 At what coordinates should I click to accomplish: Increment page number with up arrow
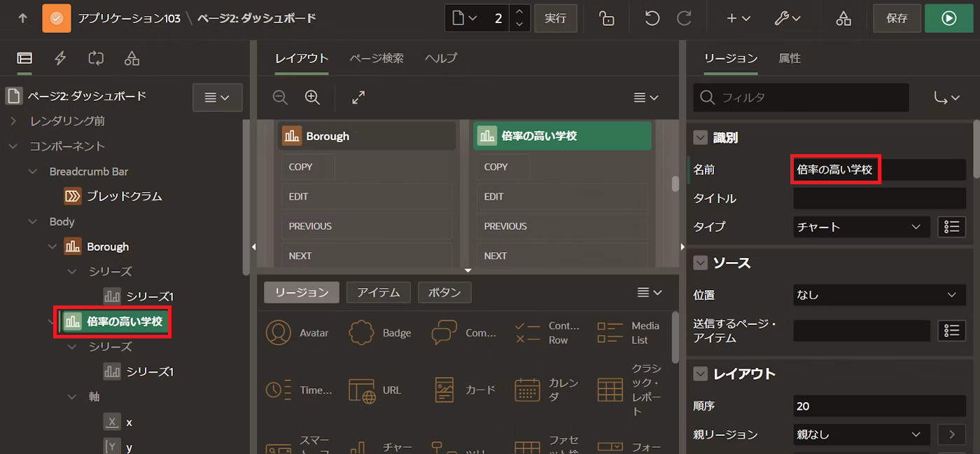click(519, 12)
